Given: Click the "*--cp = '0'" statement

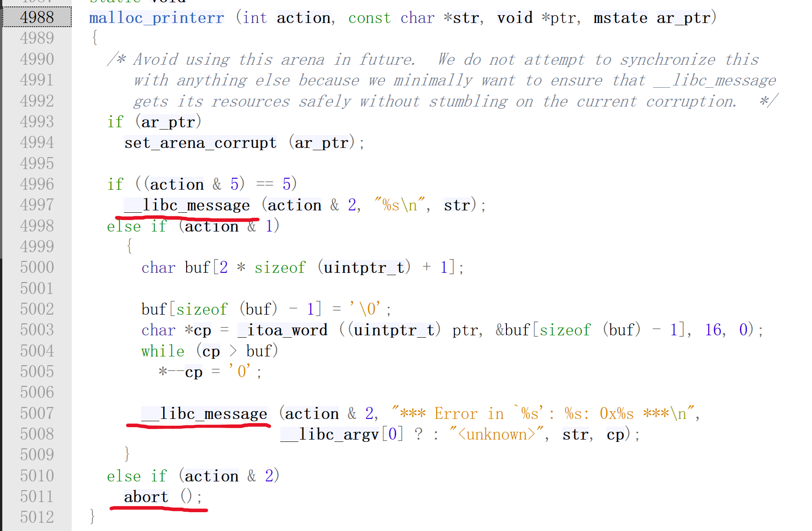Looking at the screenshot, I should (210, 372).
